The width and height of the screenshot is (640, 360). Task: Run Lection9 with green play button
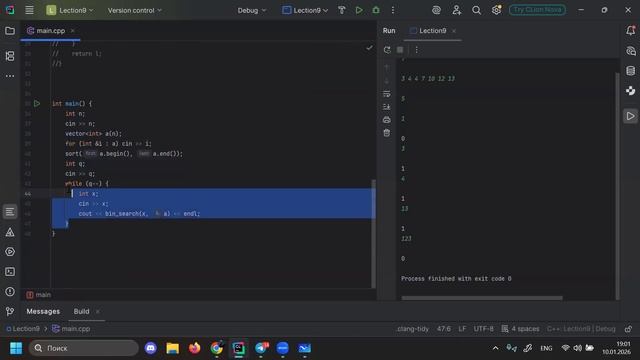click(x=359, y=10)
